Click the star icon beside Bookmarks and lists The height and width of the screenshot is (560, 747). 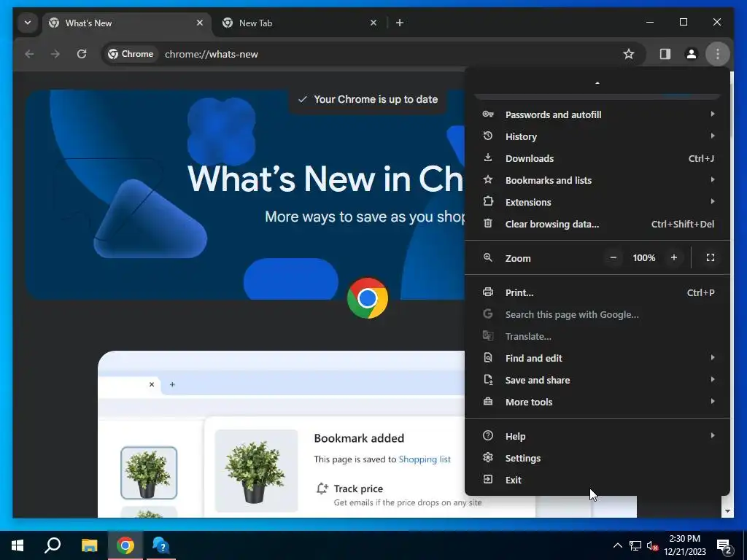488,179
